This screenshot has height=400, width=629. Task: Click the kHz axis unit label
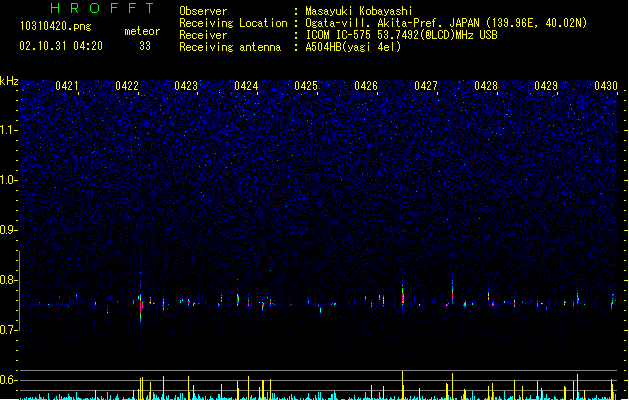[9, 81]
